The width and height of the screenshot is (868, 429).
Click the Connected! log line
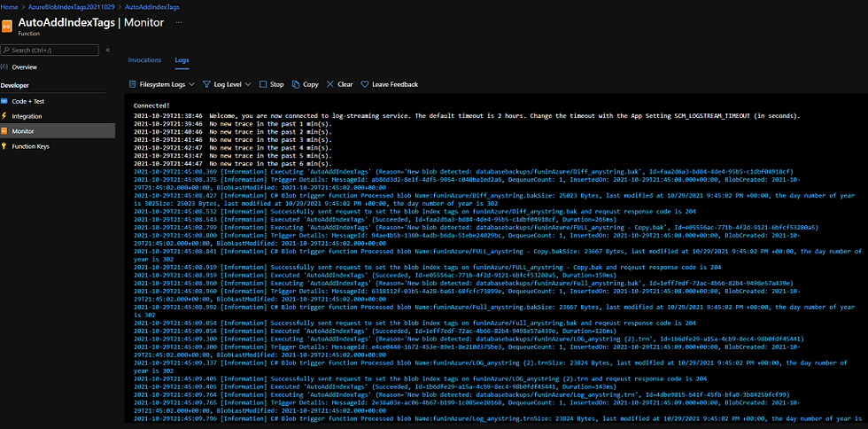tap(151, 105)
